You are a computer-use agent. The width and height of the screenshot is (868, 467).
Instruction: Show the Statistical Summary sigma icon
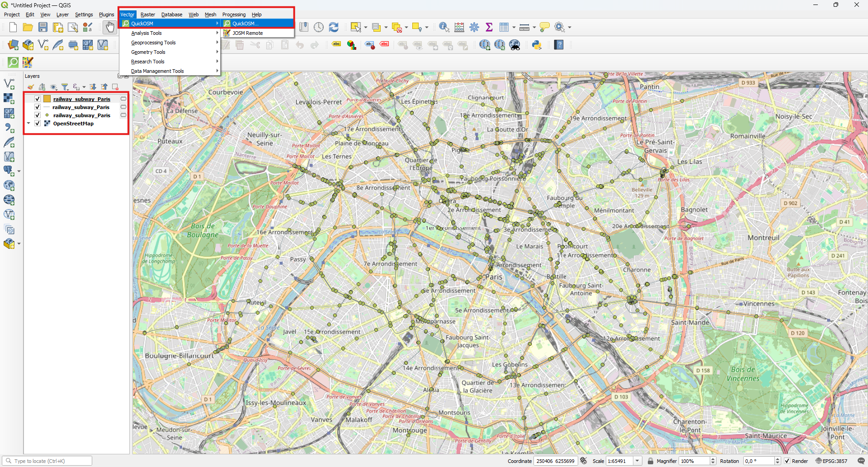(489, 27)
